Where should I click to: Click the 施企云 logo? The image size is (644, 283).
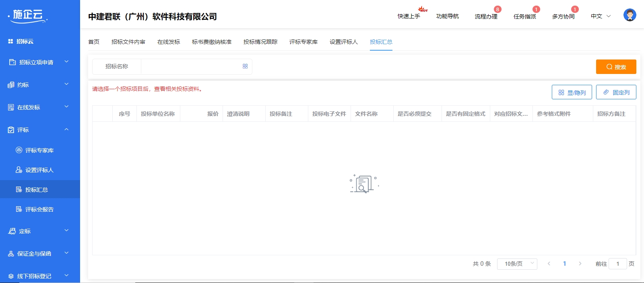[27, 16]
